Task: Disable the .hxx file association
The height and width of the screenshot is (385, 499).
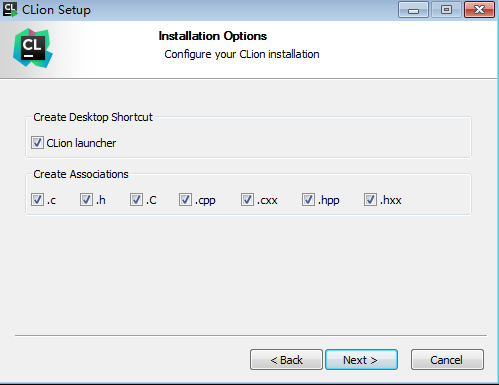Action: [x=370, y=200]
